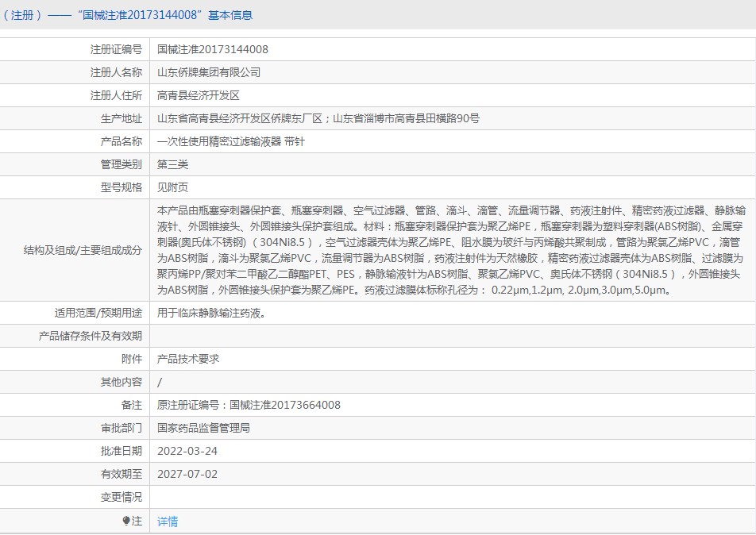Click management category value 第三类
This screenshot has height=535, width=756.
[172, 164]
